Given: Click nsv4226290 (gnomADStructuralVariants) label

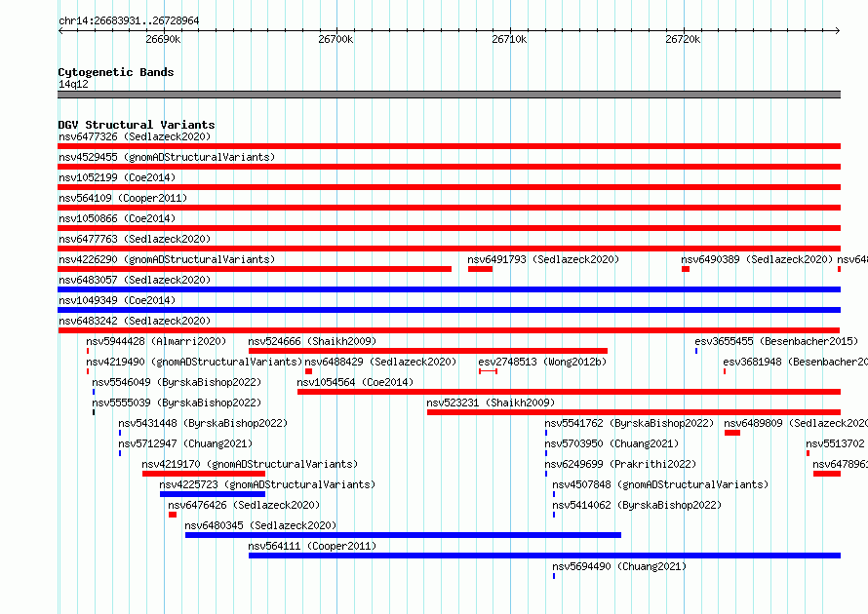Looking at the screenshot, I should [167, 259].
